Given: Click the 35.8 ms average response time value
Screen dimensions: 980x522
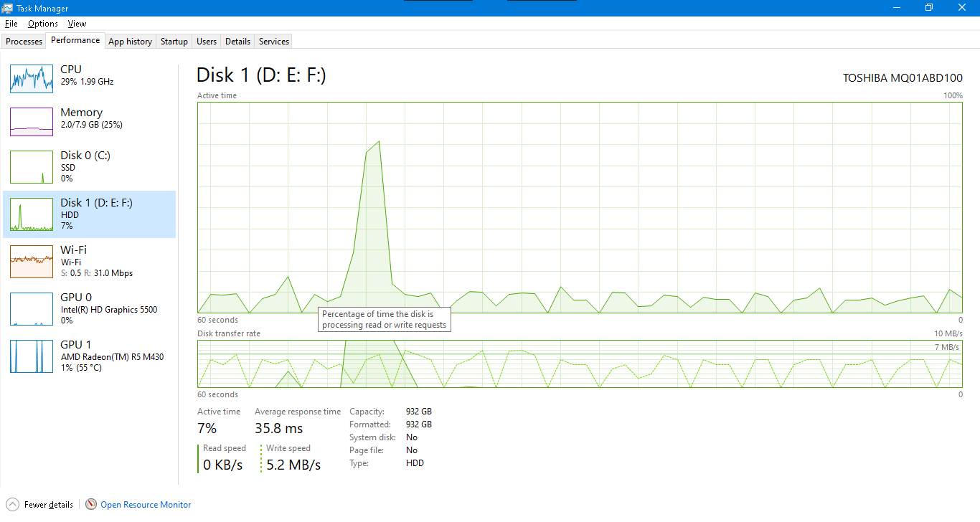Looking at the screenshot, I should click(278, 428).
